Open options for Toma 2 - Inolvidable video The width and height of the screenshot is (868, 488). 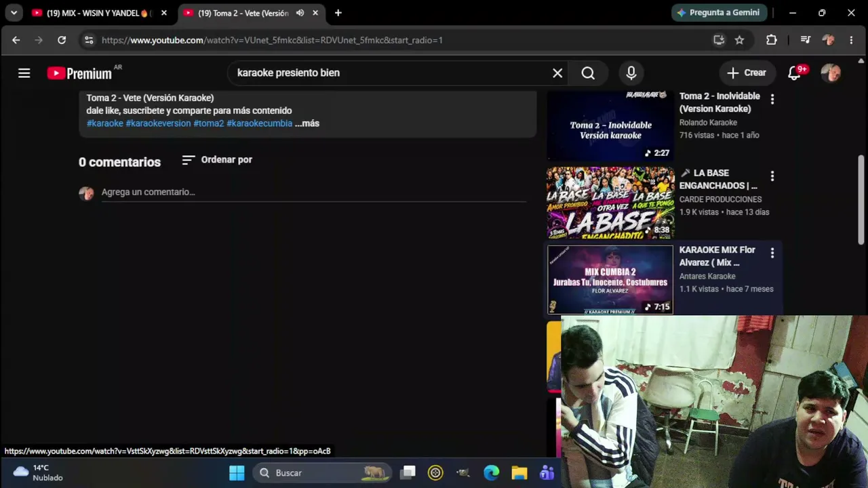coord(772,100)
